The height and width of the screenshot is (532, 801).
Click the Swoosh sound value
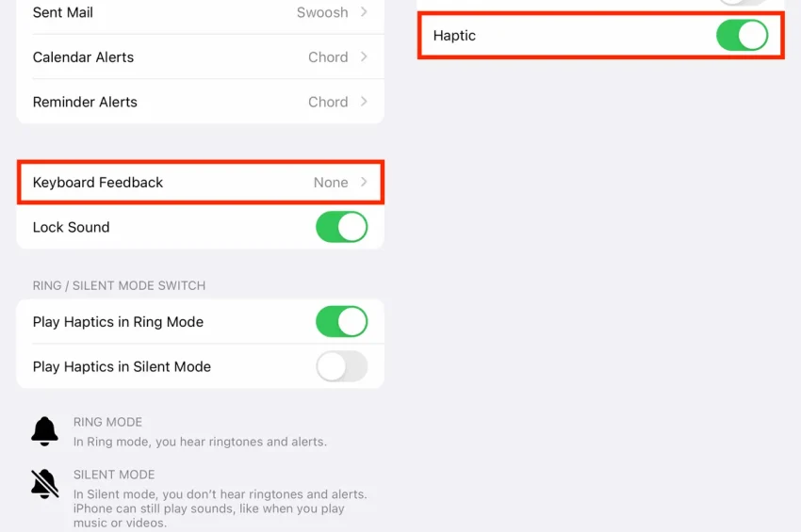pyautogui.click(x=321, y=12)
